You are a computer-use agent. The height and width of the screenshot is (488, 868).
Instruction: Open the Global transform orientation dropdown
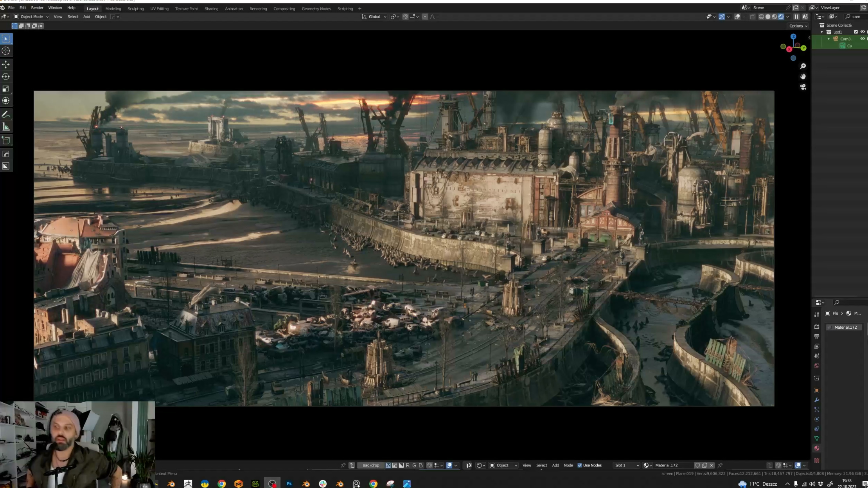click(374, 17)
